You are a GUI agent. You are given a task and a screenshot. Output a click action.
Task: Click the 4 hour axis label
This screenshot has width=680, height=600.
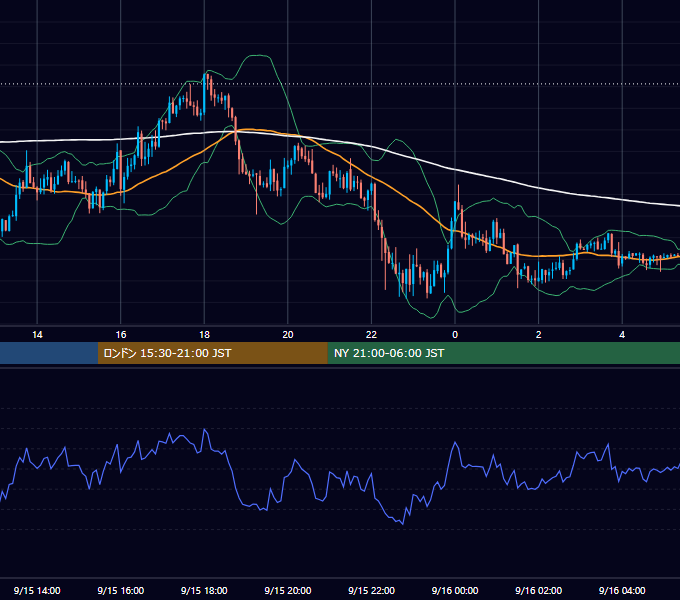[x=622, y=335]
